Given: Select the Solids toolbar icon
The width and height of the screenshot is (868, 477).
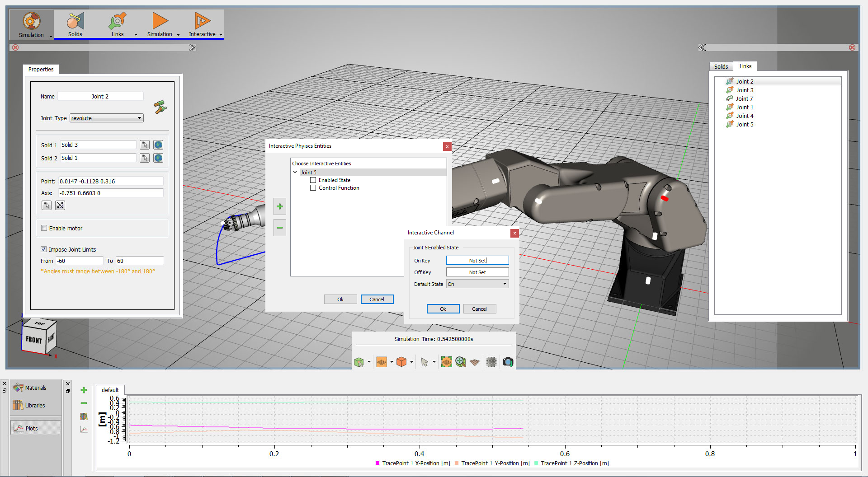Looking at the screenshot, I should [x=75, y=21].
